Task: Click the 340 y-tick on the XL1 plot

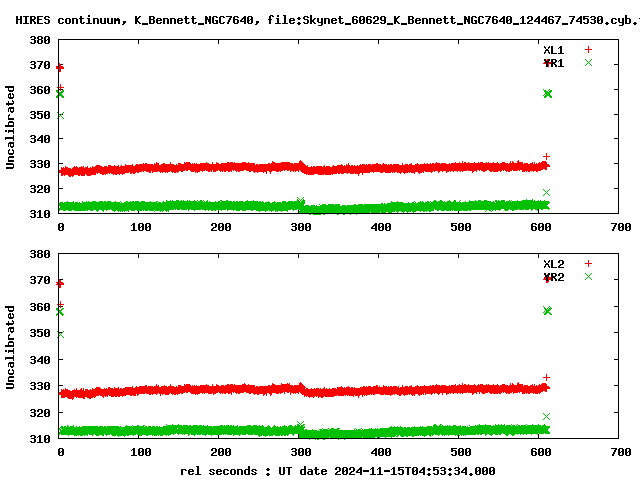Action: pos(40,139)
